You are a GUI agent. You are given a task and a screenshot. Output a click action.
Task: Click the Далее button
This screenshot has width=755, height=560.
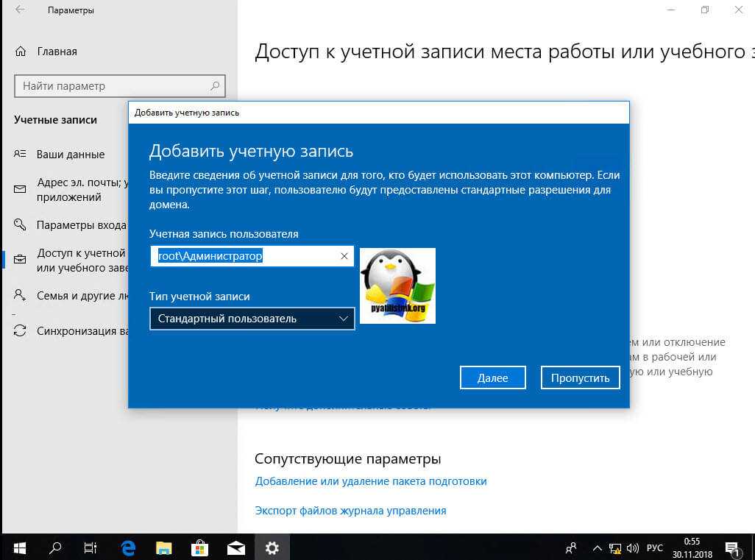(x=492, y=378)
